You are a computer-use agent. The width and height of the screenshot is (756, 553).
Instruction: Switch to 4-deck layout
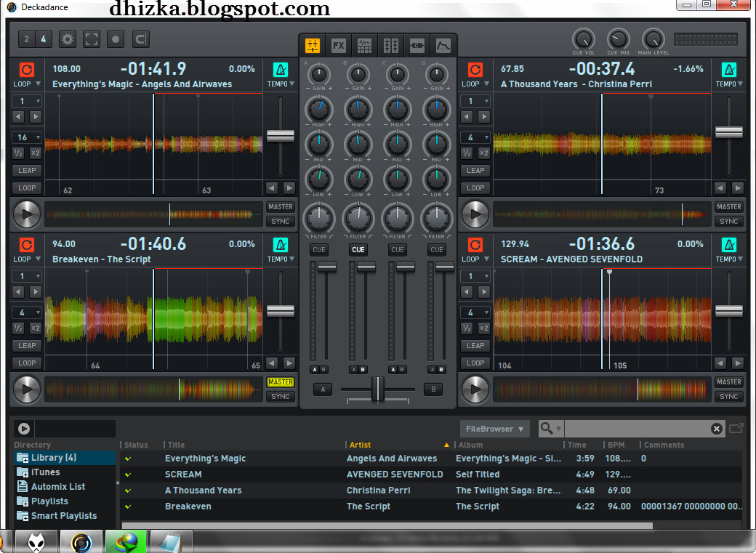tap(44, 39)
